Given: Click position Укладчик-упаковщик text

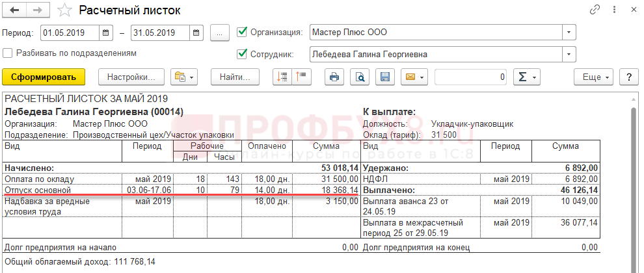Looking at the screenshot, I should [x=472, y=124].
